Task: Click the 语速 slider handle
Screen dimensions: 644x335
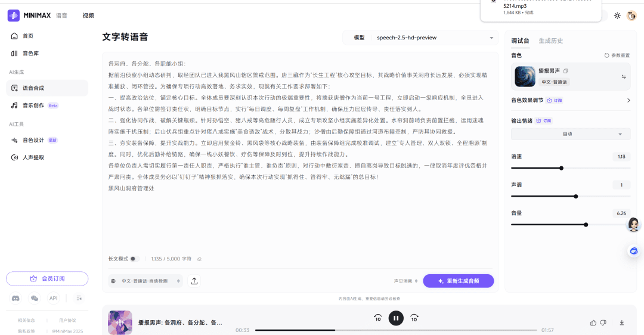Action: 562,168
